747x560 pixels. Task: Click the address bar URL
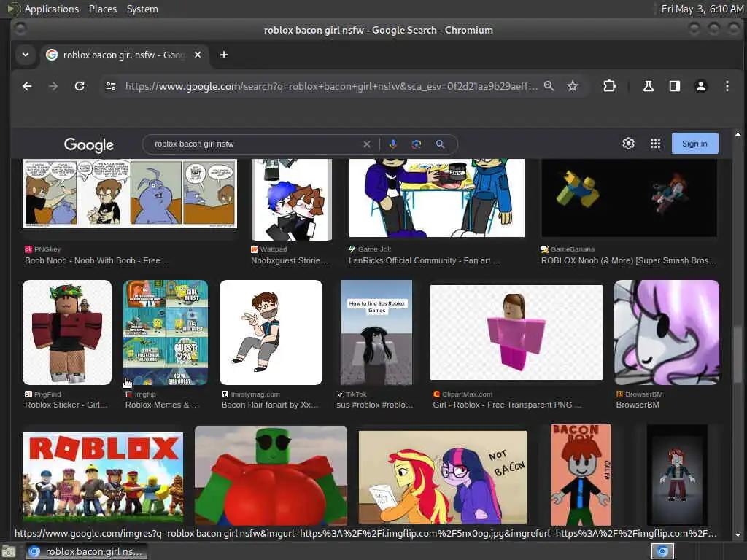click(x=331, y=86)
